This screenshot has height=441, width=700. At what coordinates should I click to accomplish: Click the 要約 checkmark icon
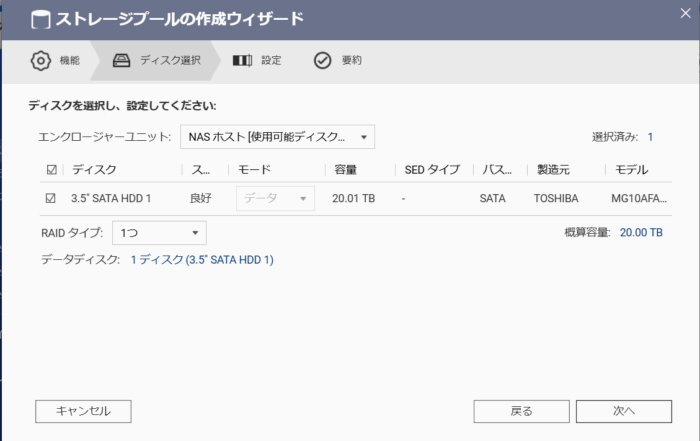pyautogui.click(x=323, y=60)
